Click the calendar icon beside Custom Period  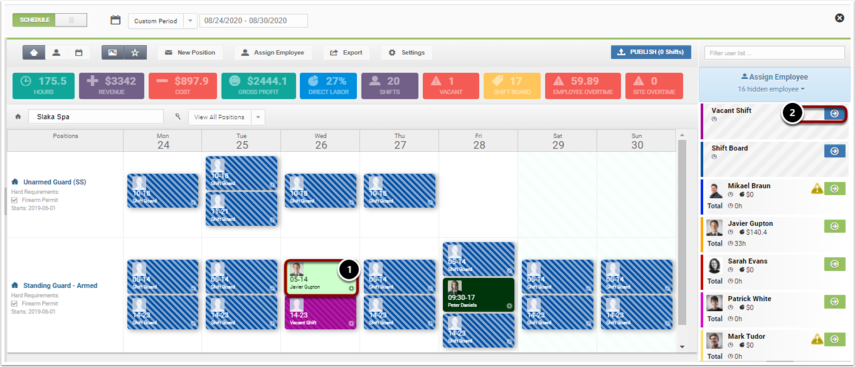pos(115,20)
